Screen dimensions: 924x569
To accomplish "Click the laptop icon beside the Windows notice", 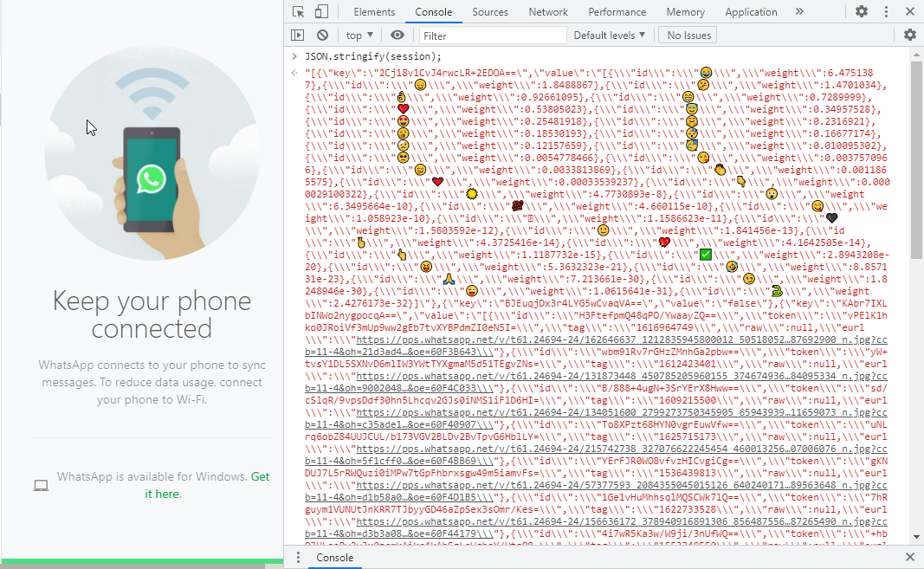I will pos(41,485).
